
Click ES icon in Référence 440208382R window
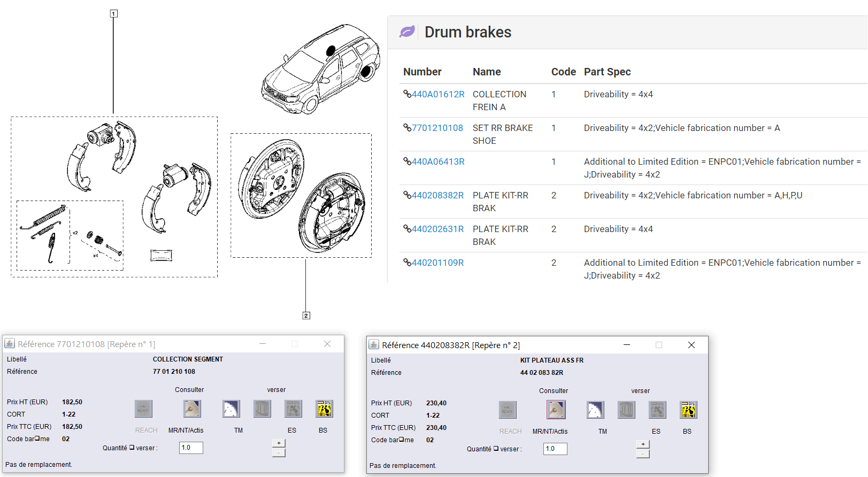(657, 410)
